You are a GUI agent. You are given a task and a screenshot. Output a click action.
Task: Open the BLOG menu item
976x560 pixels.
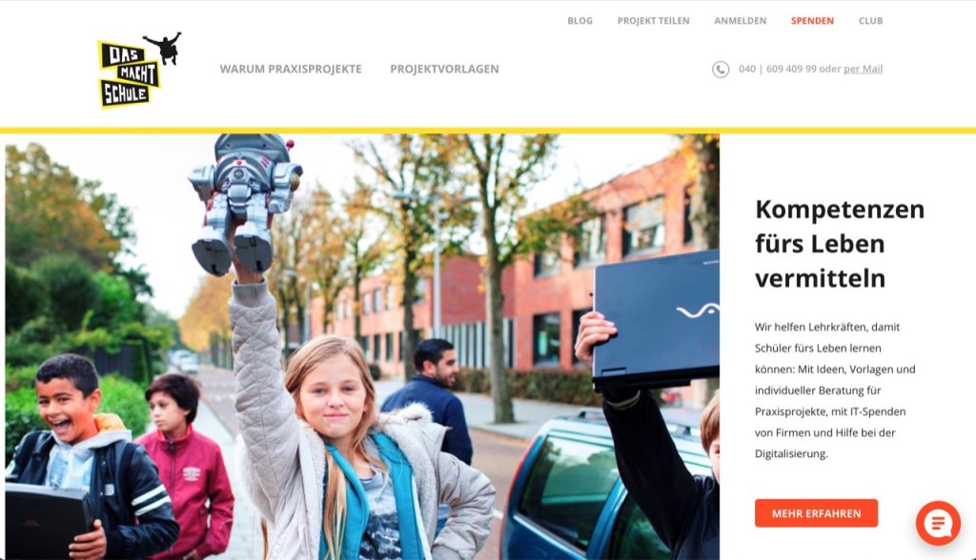(579, 21)
